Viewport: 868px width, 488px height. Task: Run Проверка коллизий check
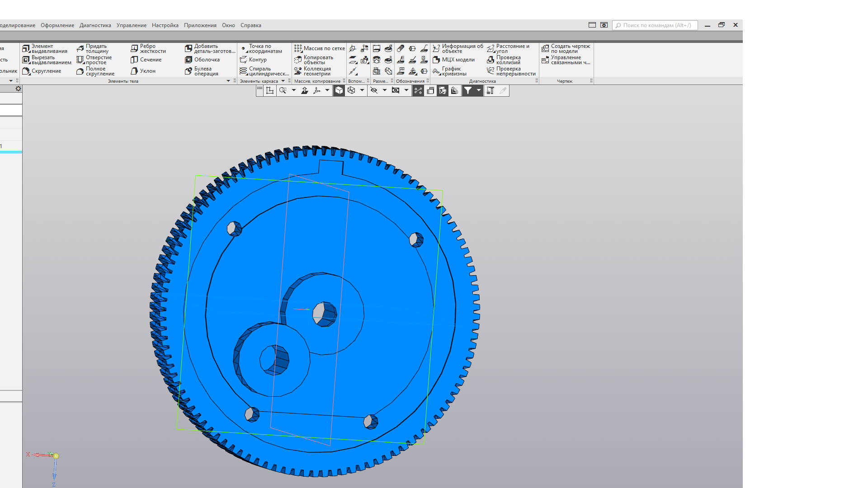[504, 60]
